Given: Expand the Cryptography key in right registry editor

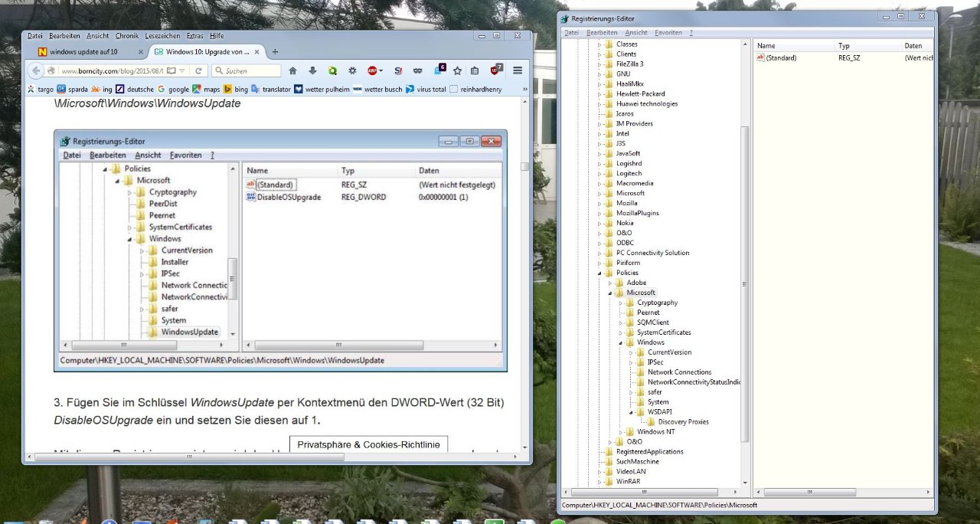Looking at the screenshot, I should (621, 303).
